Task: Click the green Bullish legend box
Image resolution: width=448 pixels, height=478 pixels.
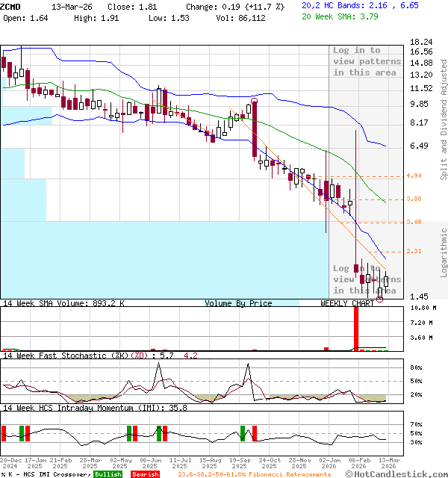Action: tap(108, 474)
